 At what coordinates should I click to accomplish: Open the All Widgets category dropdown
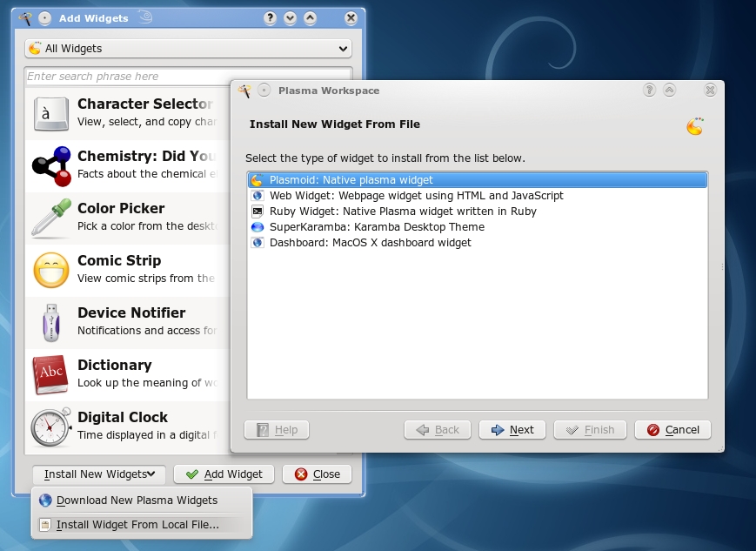(x=188, y=49)
